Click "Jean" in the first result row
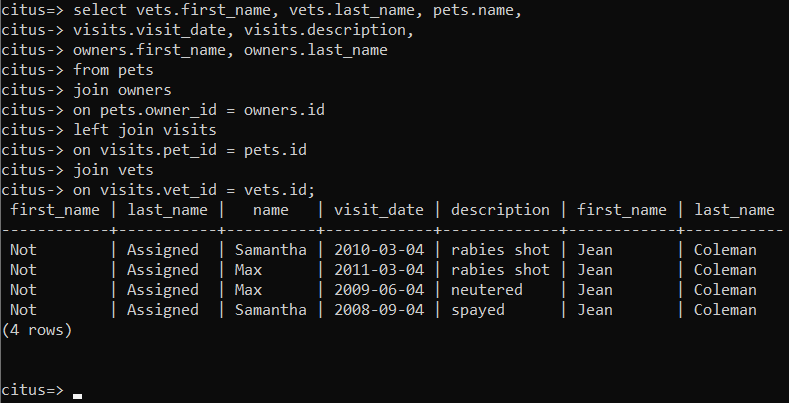This screenshot has height=403, width=789. (x=595, y=250)
